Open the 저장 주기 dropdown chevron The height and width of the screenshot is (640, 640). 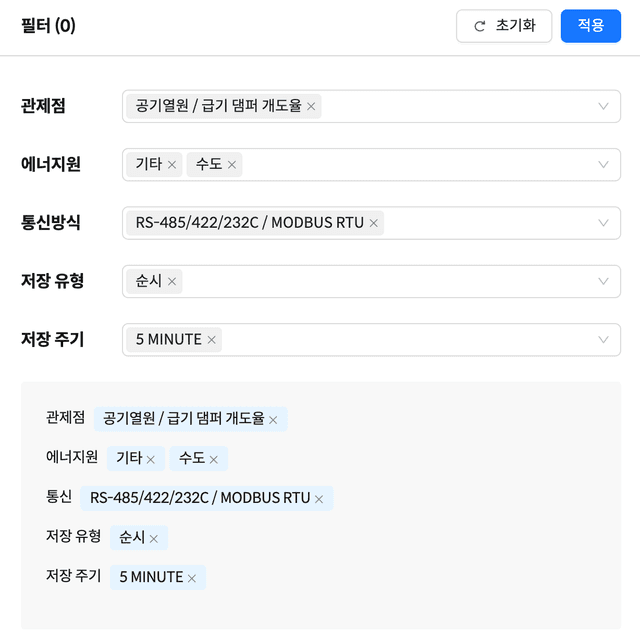[603, 340]
